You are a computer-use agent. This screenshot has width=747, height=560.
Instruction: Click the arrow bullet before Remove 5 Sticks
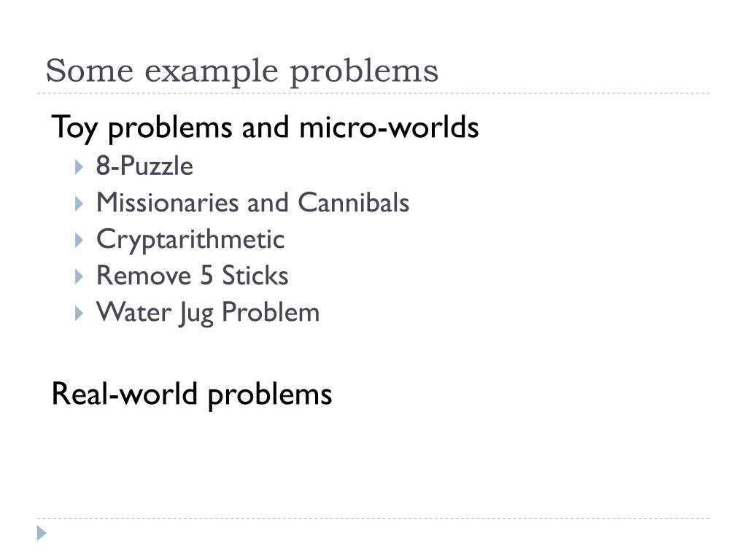80,276
